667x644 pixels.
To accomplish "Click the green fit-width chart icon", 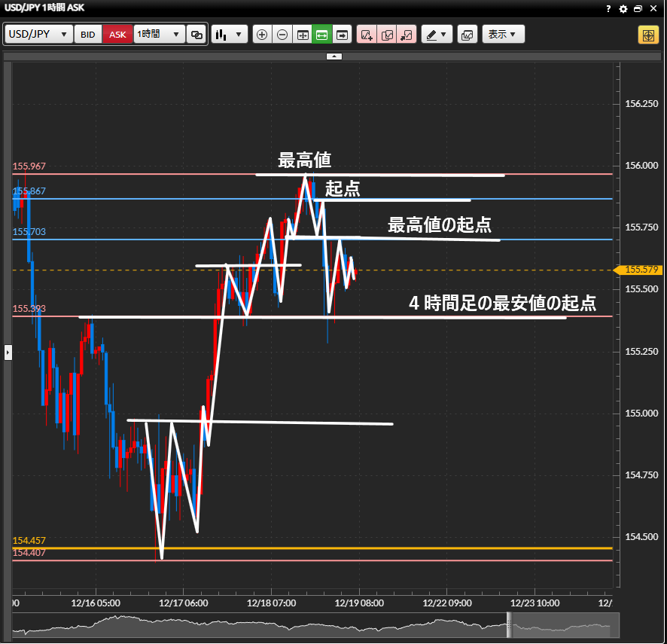I will pyautogui.click(x=322, y=35).
